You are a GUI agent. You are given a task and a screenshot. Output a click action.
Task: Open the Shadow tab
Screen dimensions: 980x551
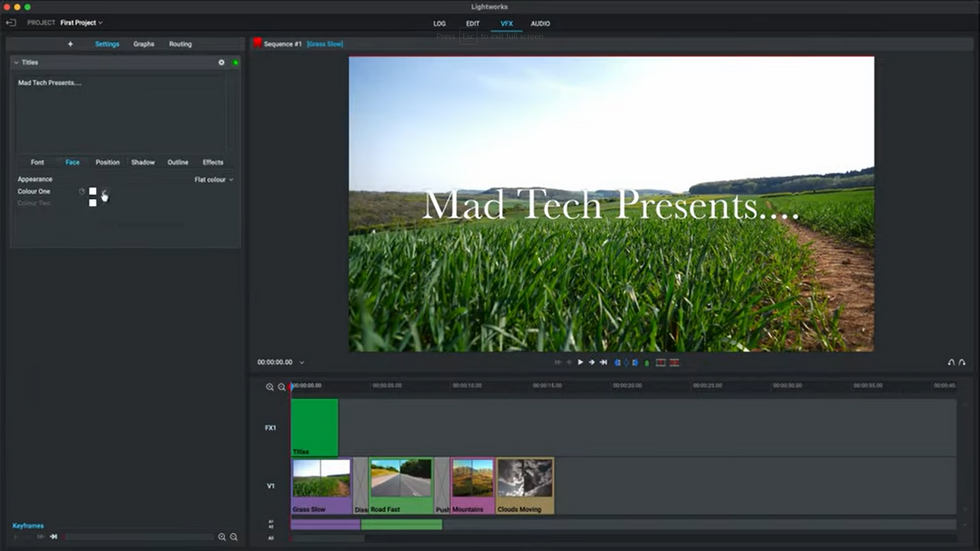(x=142, y=162)
